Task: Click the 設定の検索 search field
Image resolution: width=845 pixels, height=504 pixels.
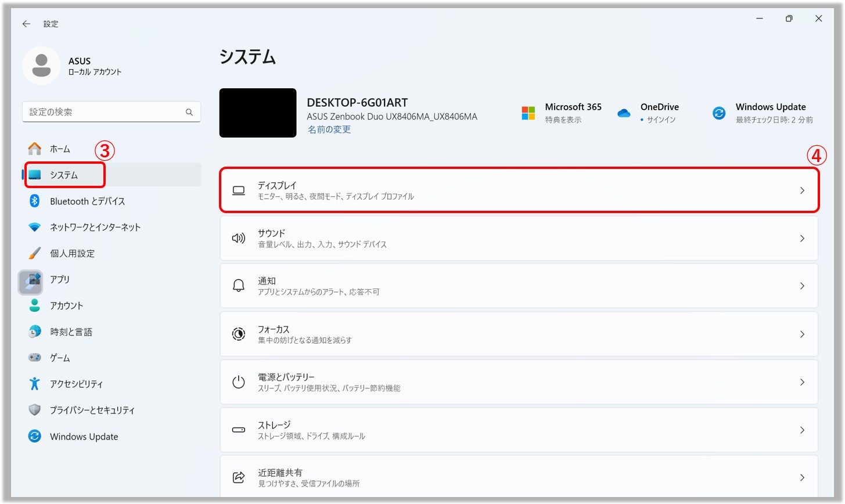Action: pyautogui.click(x=112, y=112)
